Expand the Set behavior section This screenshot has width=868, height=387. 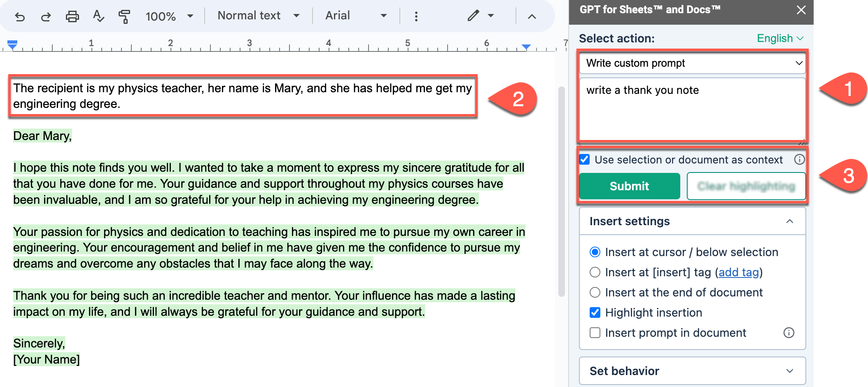[x=692, y=371]
